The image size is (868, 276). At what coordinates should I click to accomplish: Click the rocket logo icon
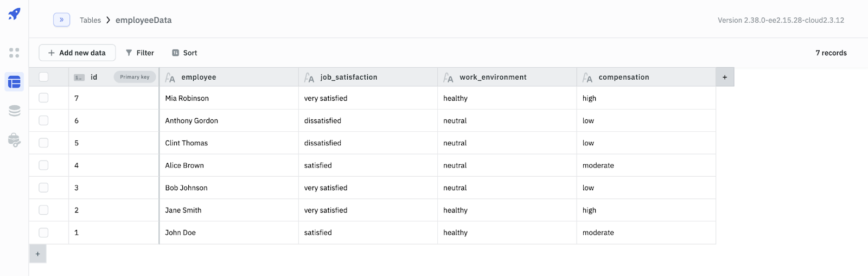tap(14, 14)
